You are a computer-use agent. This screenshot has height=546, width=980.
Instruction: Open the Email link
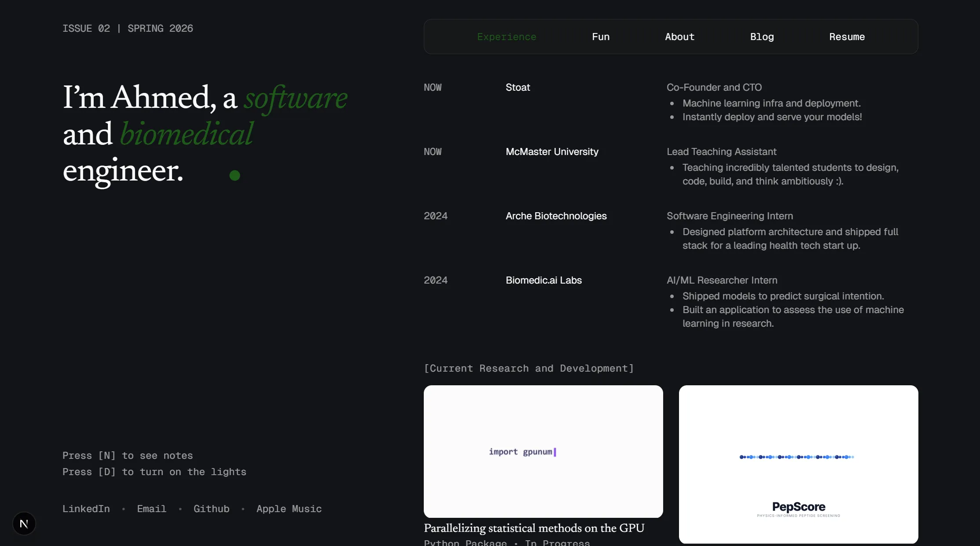click(151, 509)
